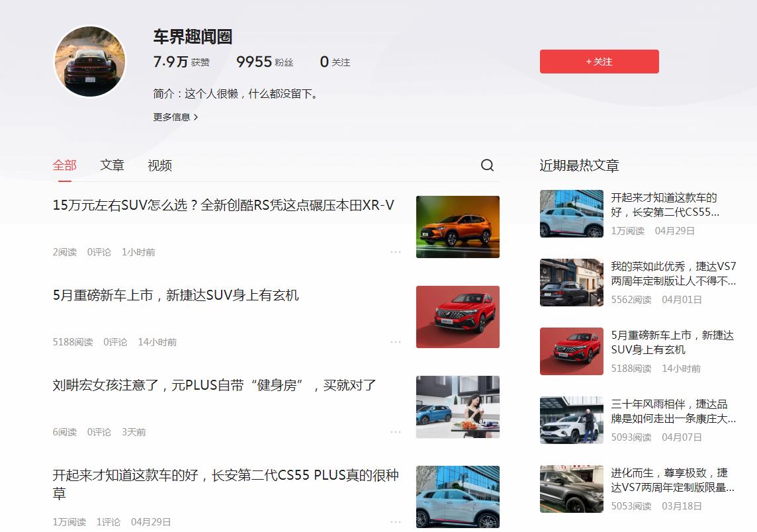
Task: Open more options for 刘畊宏女孩 article
Action: coord(396,431)
